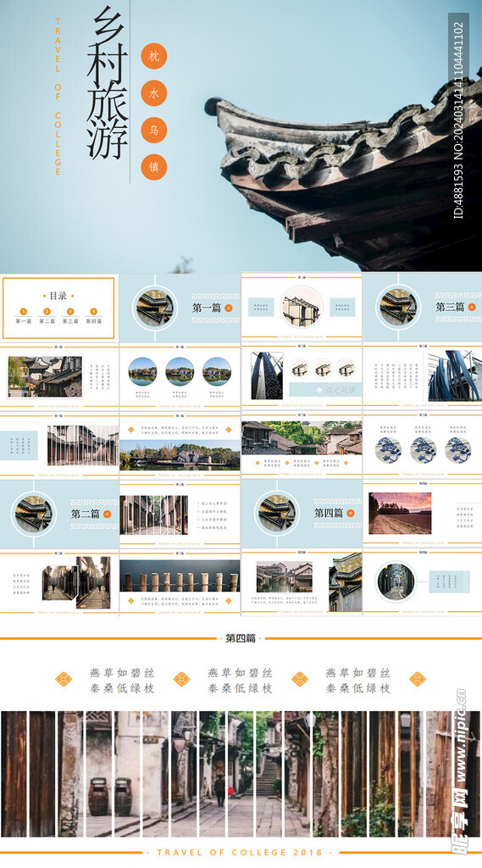Viewport: 482px width, 868px height.
Task: Click the 目录 heading in contents slide
Action: [x=58, y=296]
